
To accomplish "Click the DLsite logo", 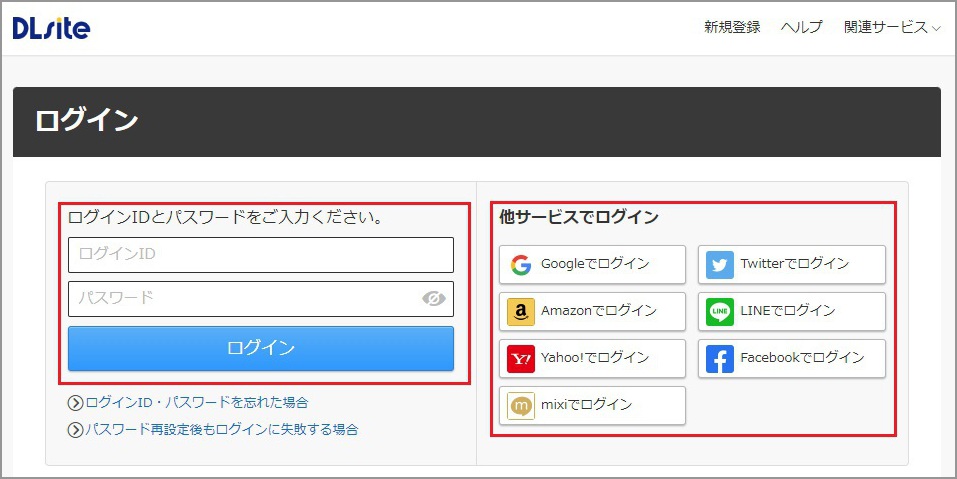I will tap(51, 27).
